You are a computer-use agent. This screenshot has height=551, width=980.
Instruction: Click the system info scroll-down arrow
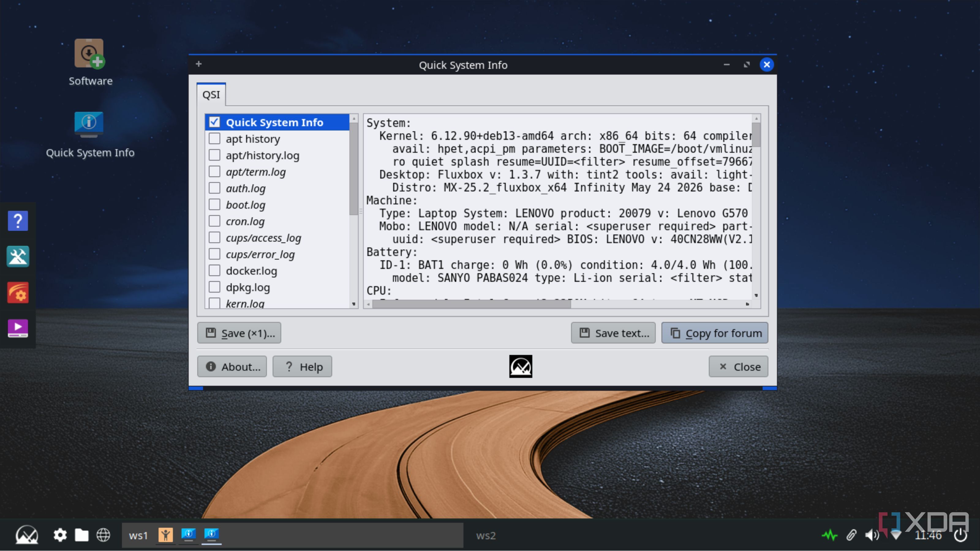[756, 295]
